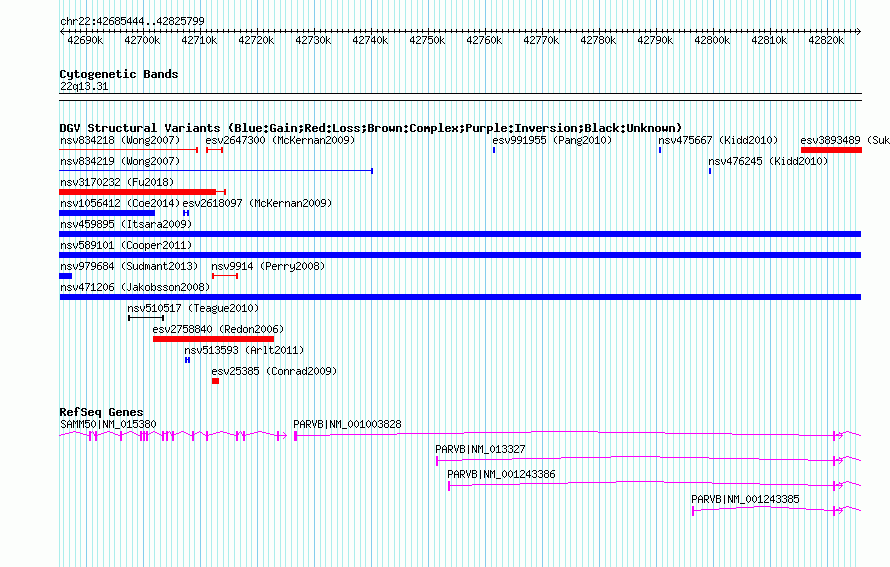Select the nsv1056412 (Coe2014) blue gain bar
890x567 pixels.
point(107,213)
